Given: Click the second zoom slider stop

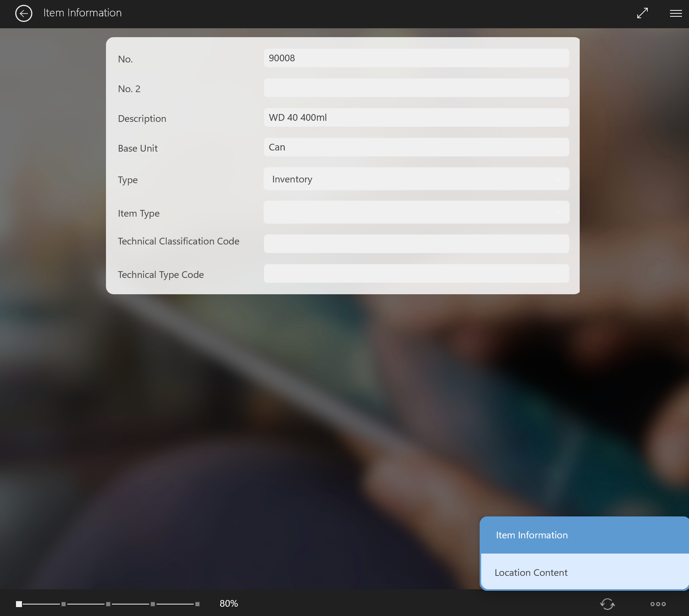Looking at the screenshot, I should [64, 604].
